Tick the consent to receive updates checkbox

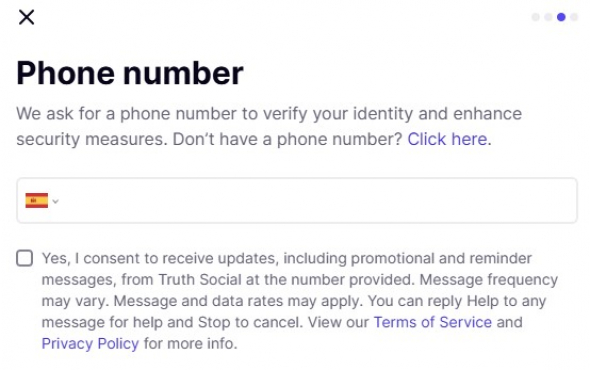coord(24,258)
